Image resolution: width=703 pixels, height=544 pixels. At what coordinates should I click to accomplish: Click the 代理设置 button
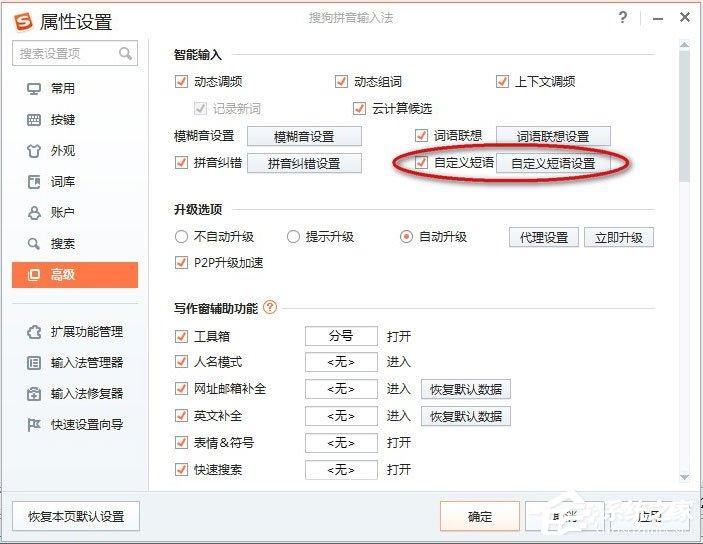click(x=544, y=237)
